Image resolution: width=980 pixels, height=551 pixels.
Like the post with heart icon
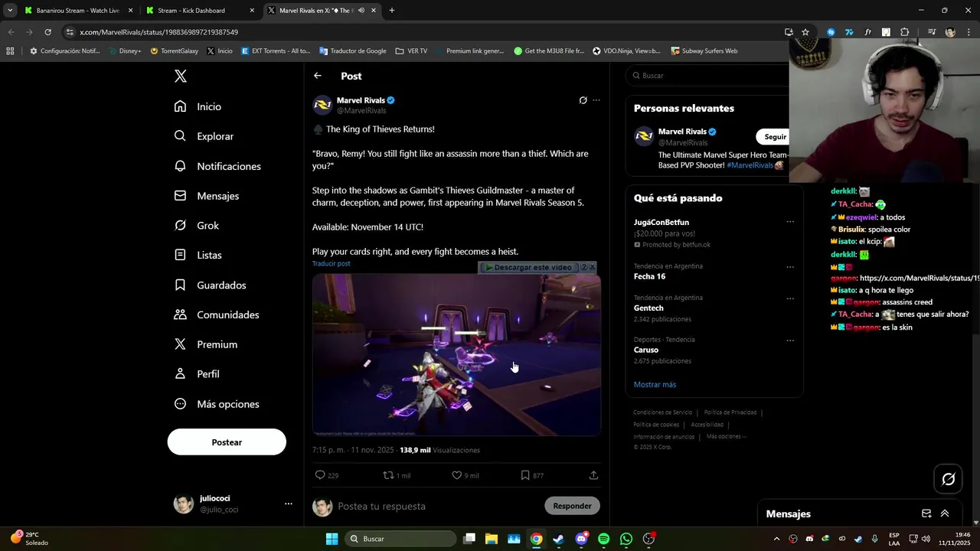(456, 475)
